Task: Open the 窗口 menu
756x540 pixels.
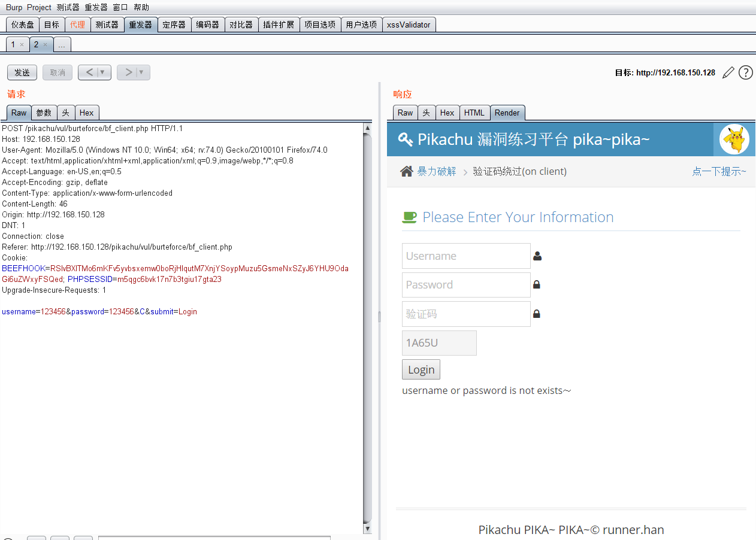Action: (120, 7)
